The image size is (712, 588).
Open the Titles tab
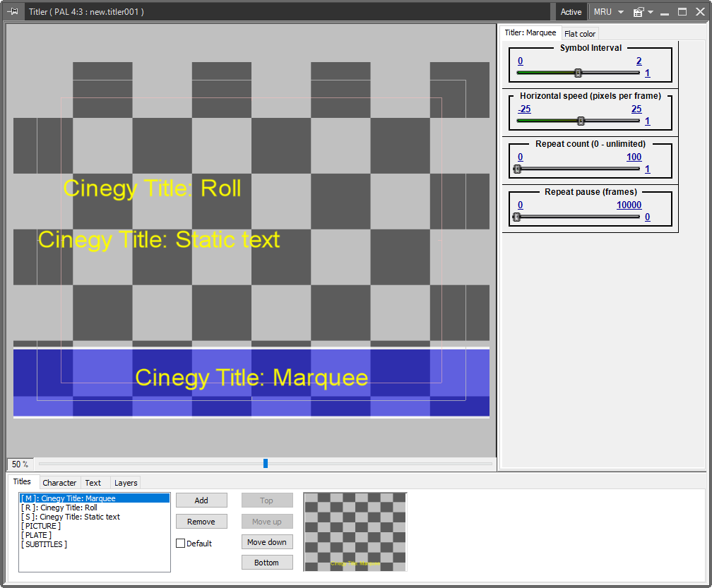click(22, 481)
